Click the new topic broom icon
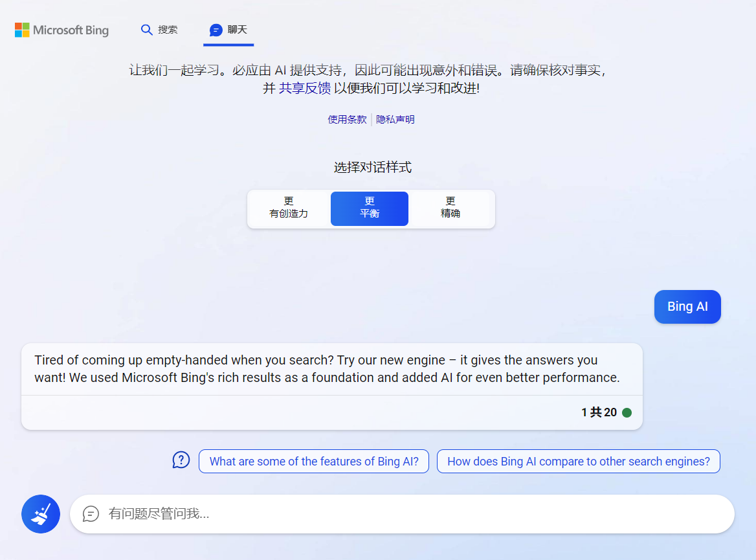756x560 pixels. [x=41, y=514]
